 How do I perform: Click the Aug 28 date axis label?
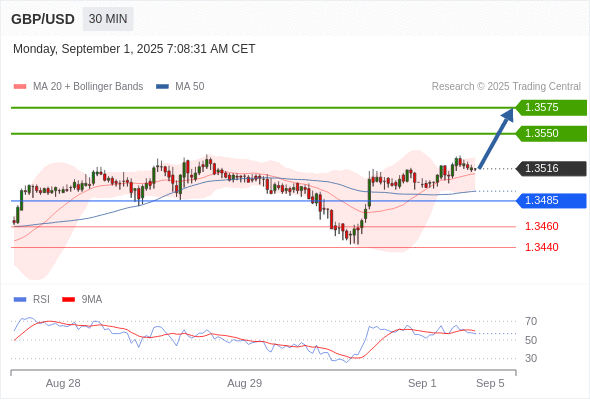point(63,383)
